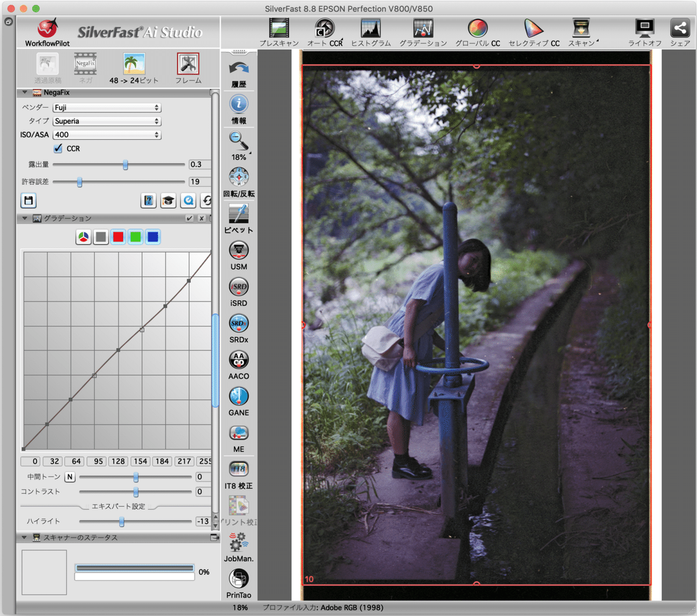This screenshot has width=697, height=616.
Task: Adjust the コントラスト contrast slider
Action: point(135,492)
